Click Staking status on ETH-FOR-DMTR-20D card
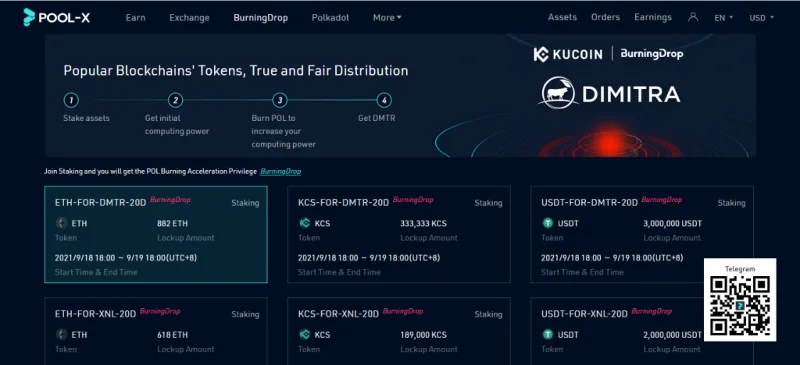Viewport: 800px width, 365px height. click(245, 203)
